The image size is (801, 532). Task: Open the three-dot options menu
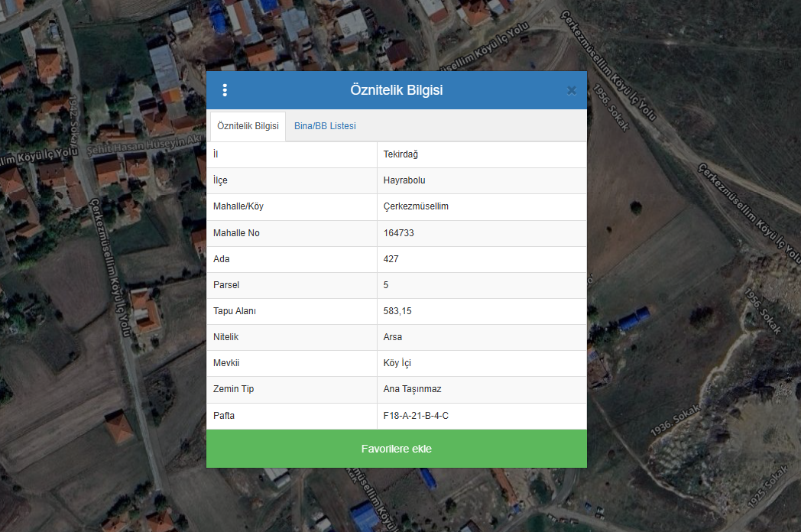225,90
